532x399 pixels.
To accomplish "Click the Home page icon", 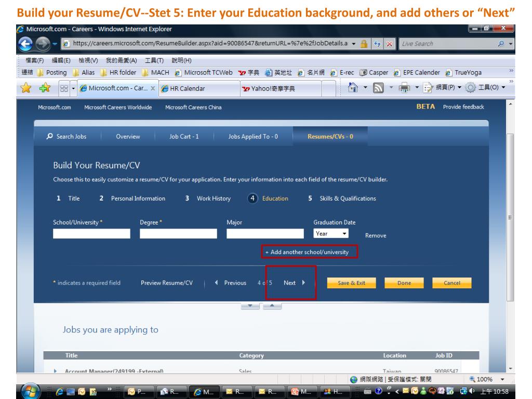I will click(x=353, y=87).
